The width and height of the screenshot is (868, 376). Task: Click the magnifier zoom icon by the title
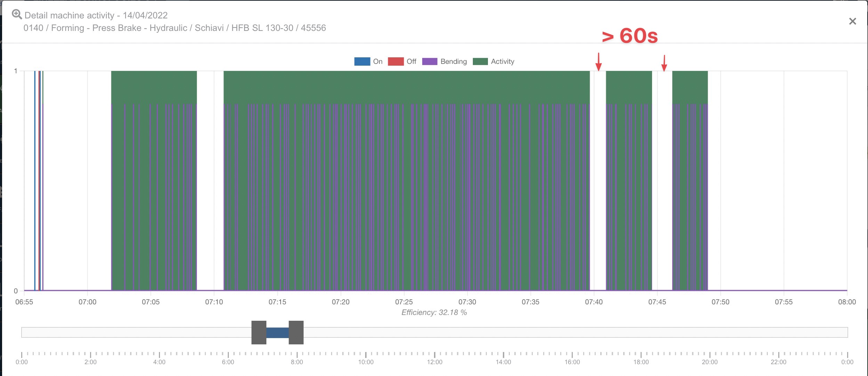pyautogui.click(x=17, y=14)
